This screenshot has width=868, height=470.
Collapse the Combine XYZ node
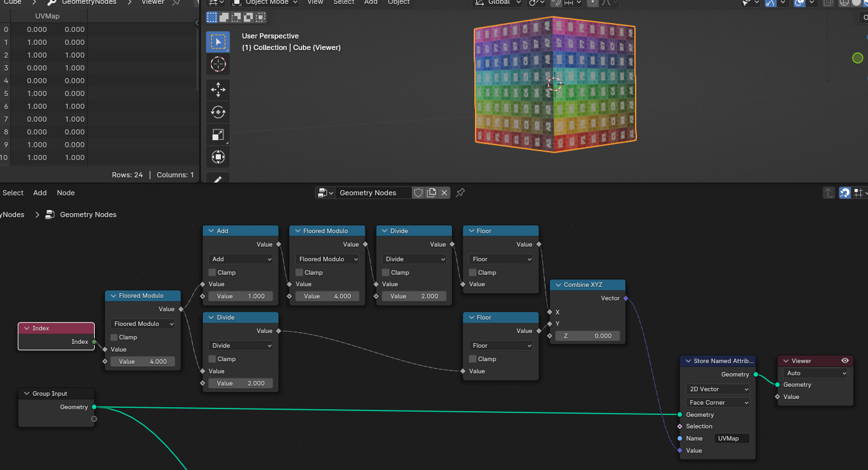[558, 285]
